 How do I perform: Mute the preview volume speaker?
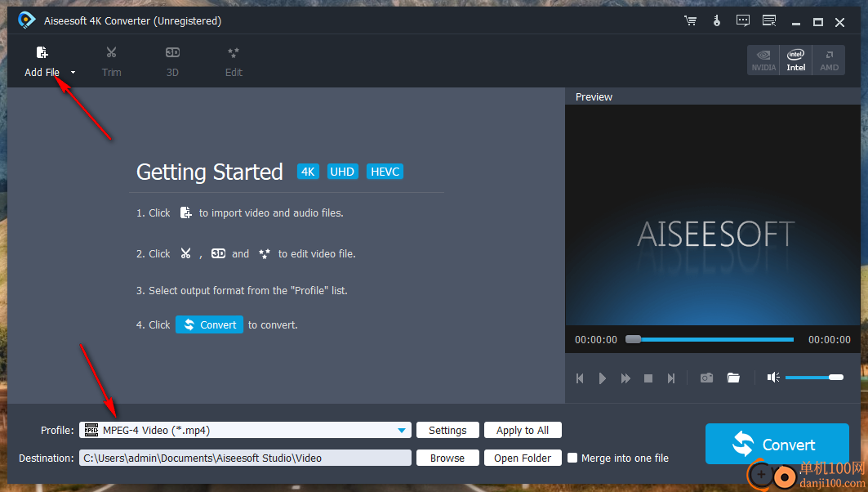[x=773, y=378]
